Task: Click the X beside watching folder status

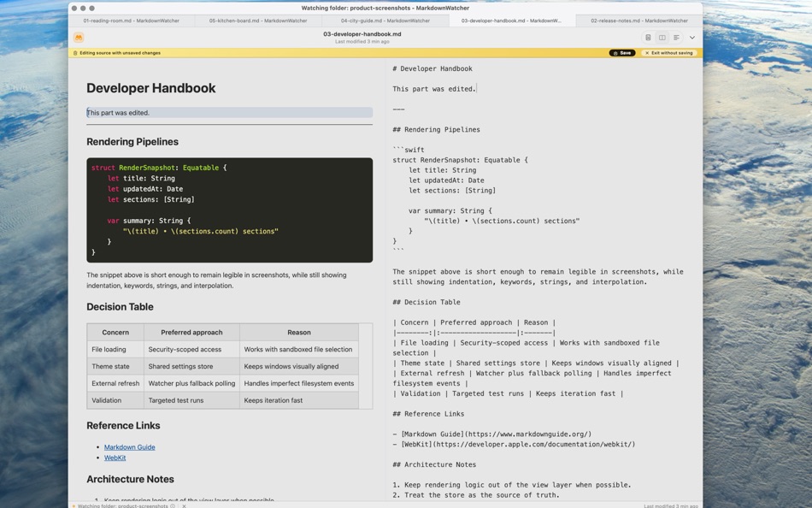Action: [184, 505]
